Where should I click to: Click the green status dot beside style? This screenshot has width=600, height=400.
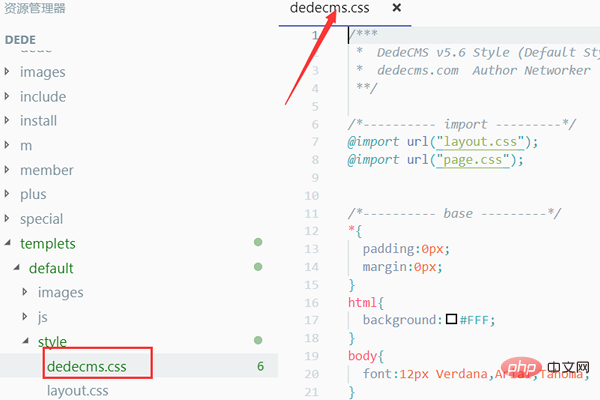coord(258,340)
